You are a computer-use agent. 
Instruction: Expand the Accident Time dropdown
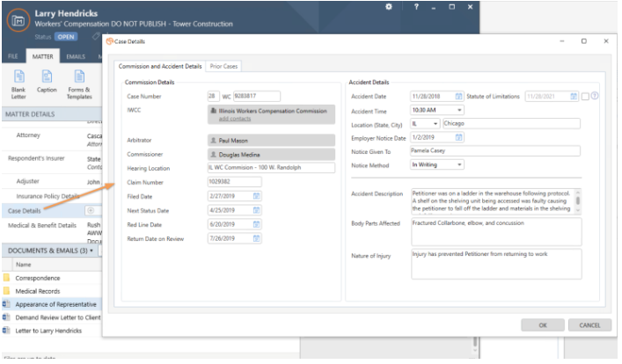(459, 110)
